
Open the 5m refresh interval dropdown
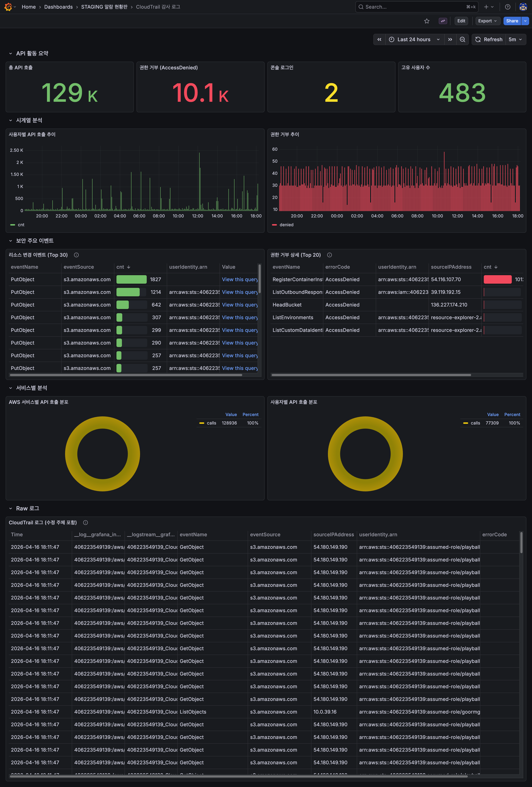[515, 40]
